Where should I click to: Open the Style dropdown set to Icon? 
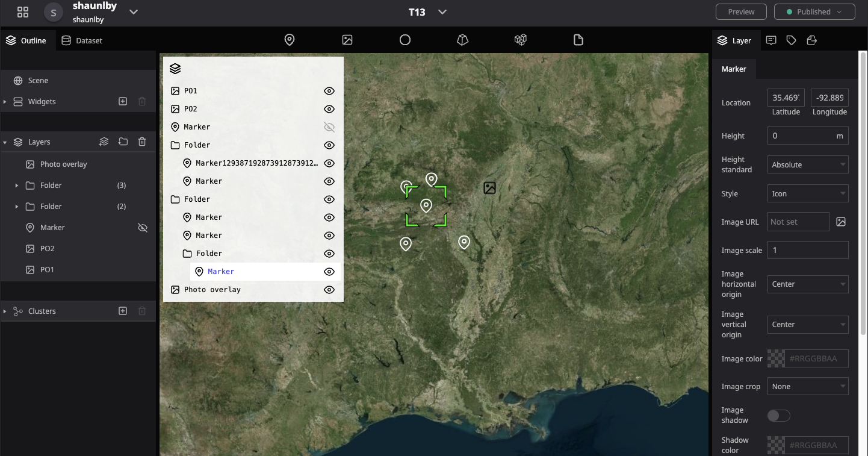[808, 193]
